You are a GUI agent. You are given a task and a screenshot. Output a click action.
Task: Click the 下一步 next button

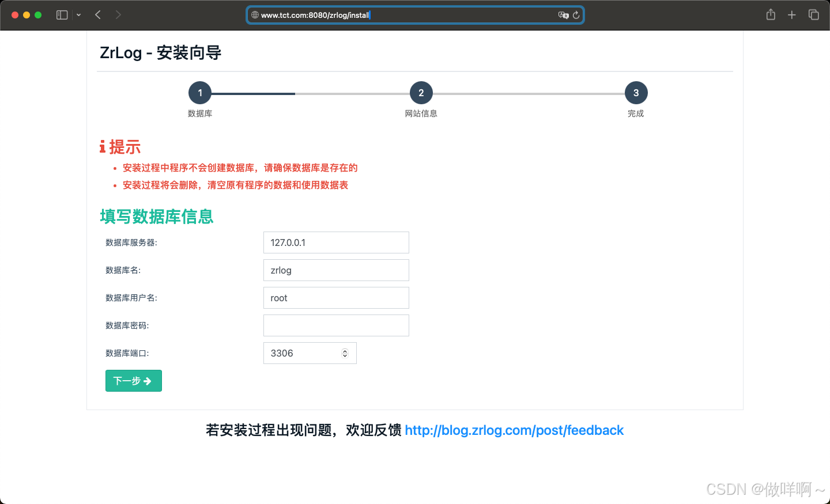point(134,381)
